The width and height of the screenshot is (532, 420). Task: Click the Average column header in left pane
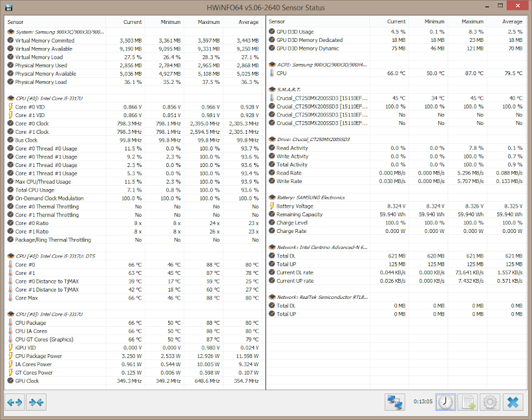point(247,22)
